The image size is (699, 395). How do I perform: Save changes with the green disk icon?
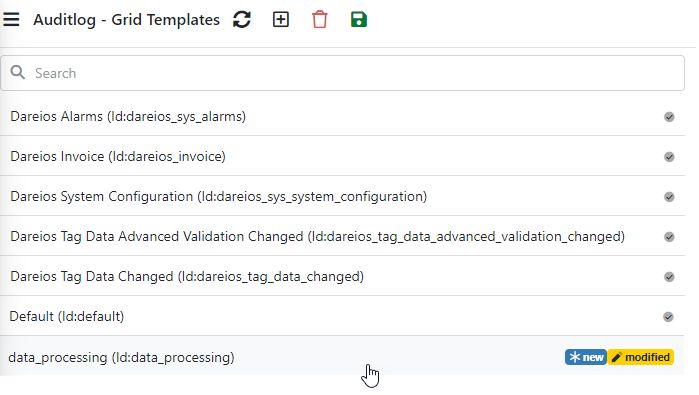pos(359,20)
